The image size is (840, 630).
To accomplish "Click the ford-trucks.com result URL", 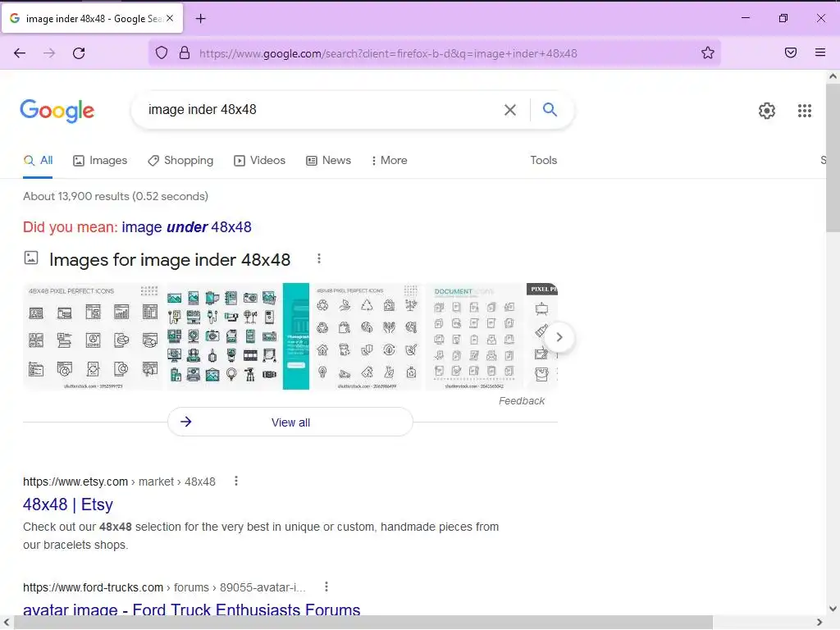I will coord(164,587).
